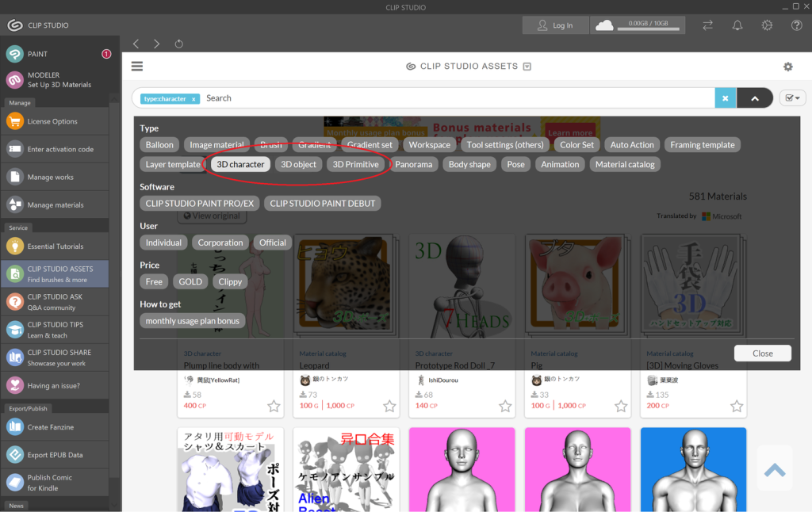Clear search with the blue X button
812x512 pixels.
tap(726, 98)
